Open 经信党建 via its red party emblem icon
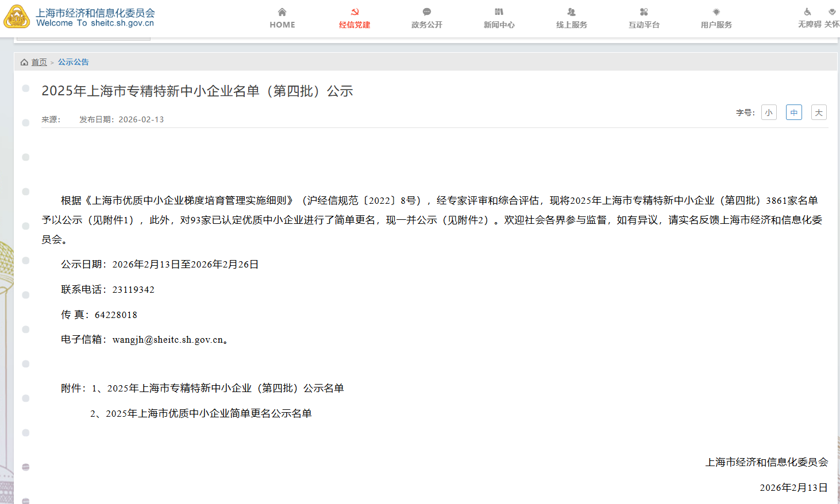This screenshot has height=504, width=840. click(x=355, y=12)
